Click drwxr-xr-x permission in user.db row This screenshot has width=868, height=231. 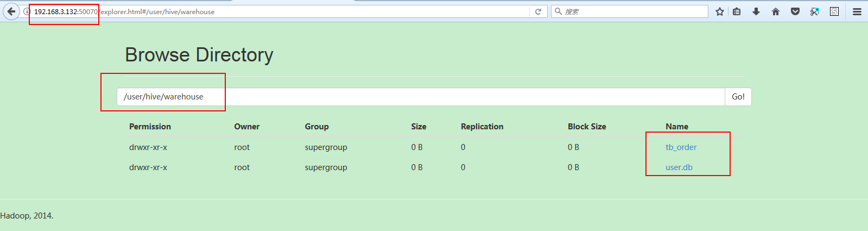(148, 167)
